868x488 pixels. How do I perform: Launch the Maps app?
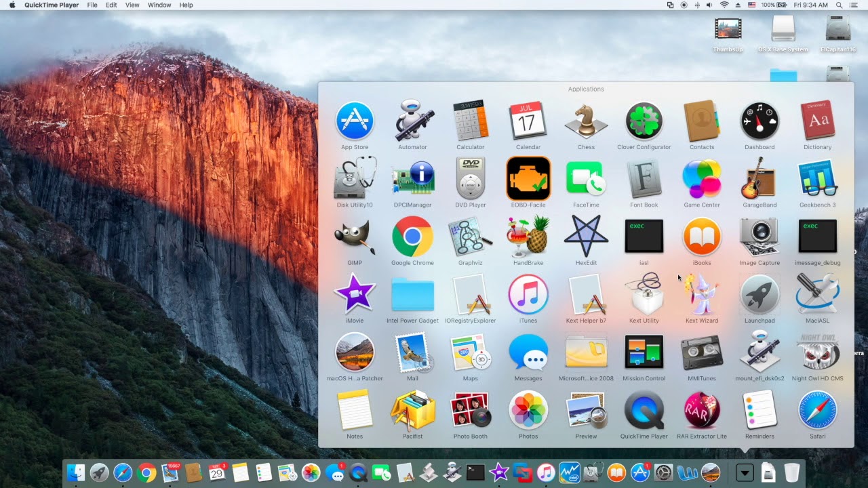470,352
